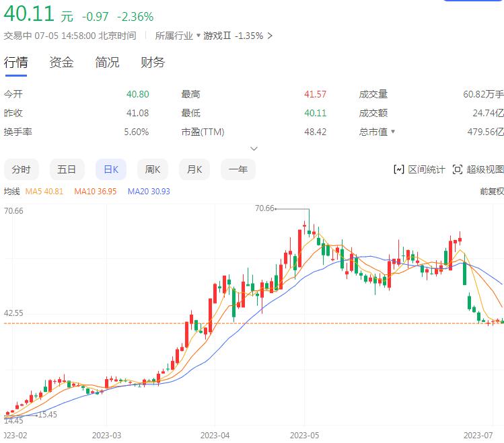Click the 最高 value 41.57
504x443 pixels.
point(316,94)
